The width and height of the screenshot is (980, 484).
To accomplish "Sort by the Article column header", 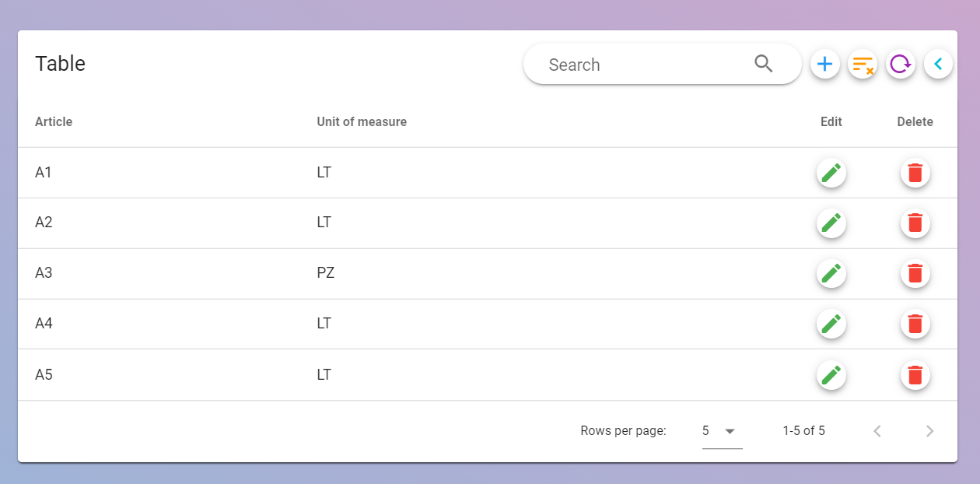I will (x=54, y=121).
